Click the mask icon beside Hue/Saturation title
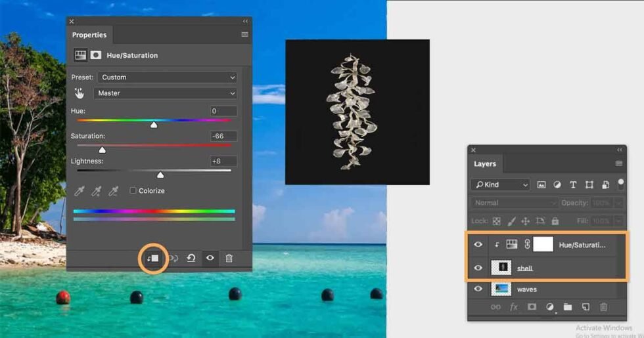This screenshot has width=644, height=338. click(x=96, y=55)
